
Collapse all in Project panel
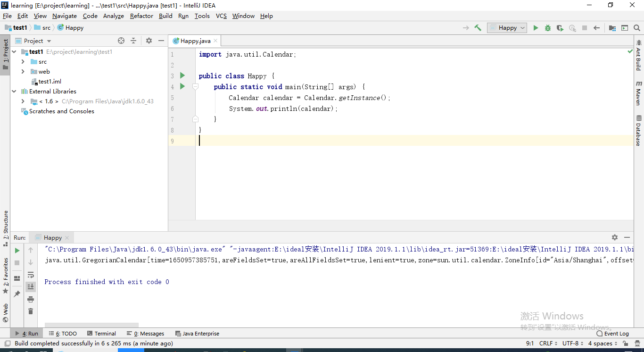coord(133,41)
